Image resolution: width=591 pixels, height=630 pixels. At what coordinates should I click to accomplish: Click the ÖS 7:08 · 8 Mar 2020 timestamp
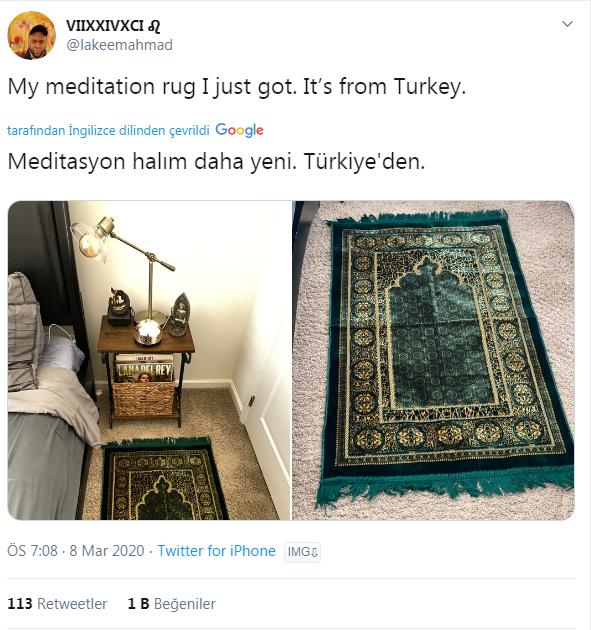76,551
